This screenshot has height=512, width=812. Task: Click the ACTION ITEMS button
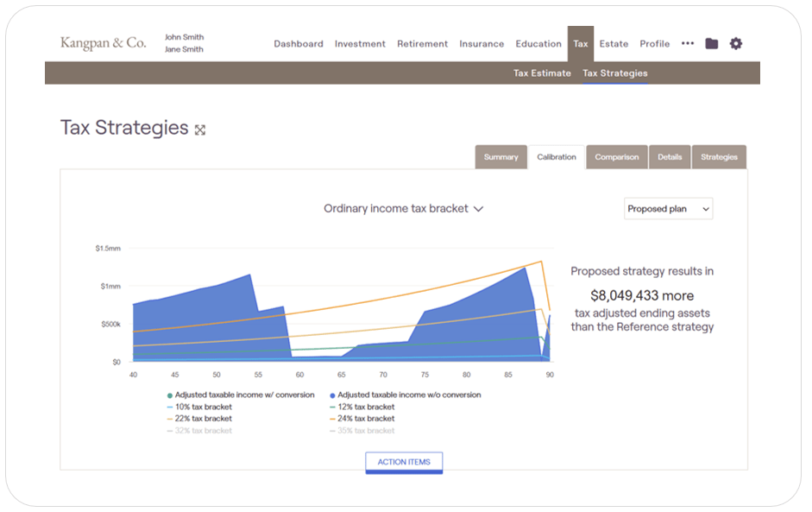coord(403,462)
